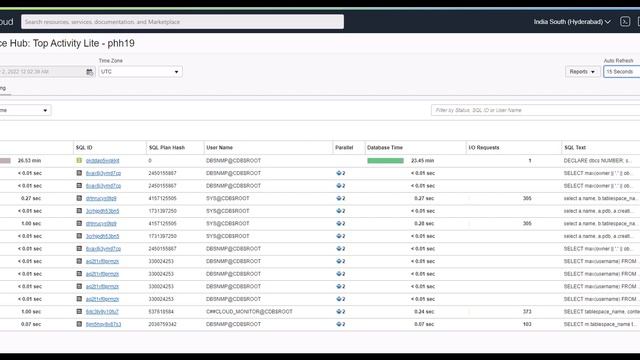Select the 'SELECT tablespace_name' SQL text cell
Screen dimensions: 640x360
click(x=602, y=312)
